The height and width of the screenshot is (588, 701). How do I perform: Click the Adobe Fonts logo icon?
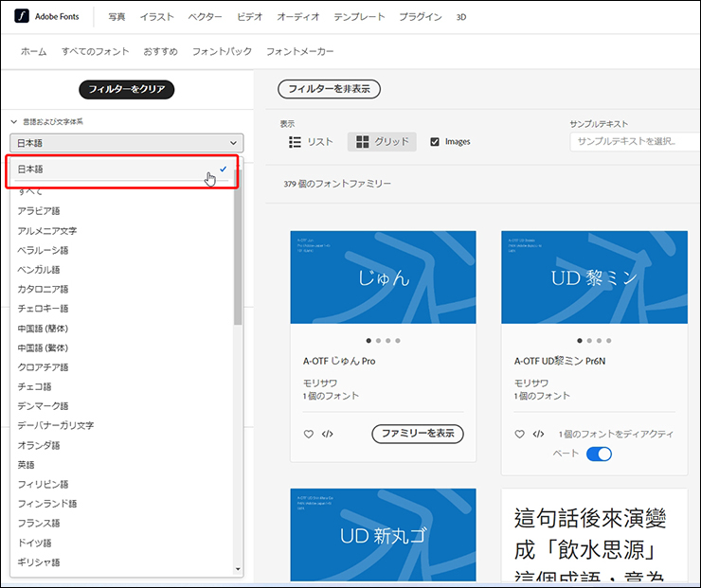coord(19,17)
